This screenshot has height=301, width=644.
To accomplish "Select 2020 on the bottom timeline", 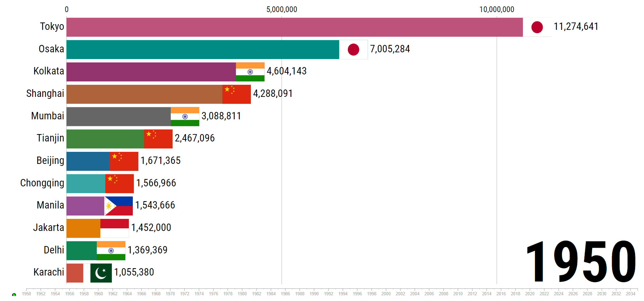I will 530,294.
